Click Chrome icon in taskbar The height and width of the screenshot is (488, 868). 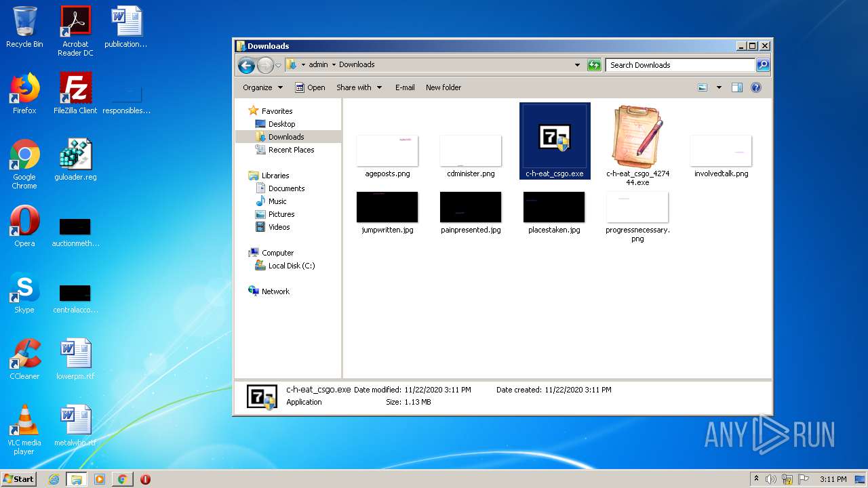[x=122, y=479]
